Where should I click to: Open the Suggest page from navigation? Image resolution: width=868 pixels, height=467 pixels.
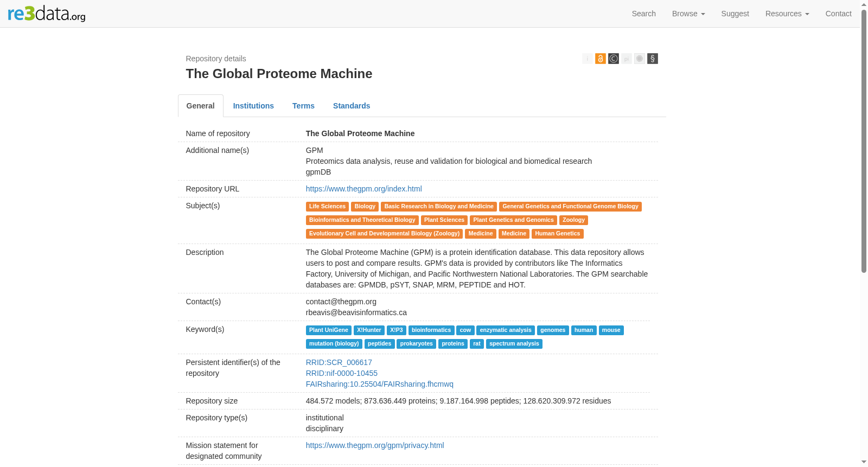point(735,14)
